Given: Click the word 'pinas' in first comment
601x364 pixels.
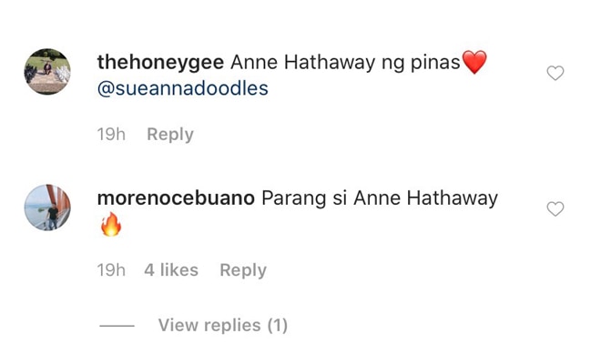Looking at the screenshot, I should 435,63.
